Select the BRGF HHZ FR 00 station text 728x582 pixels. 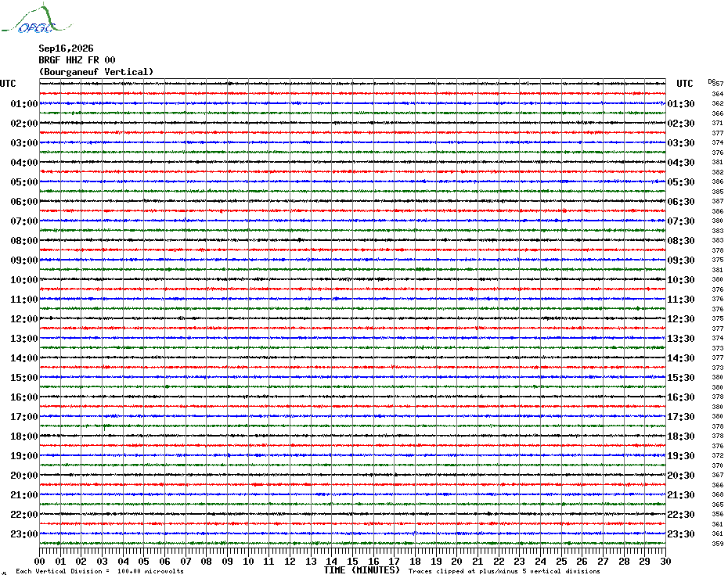[77, 60]
